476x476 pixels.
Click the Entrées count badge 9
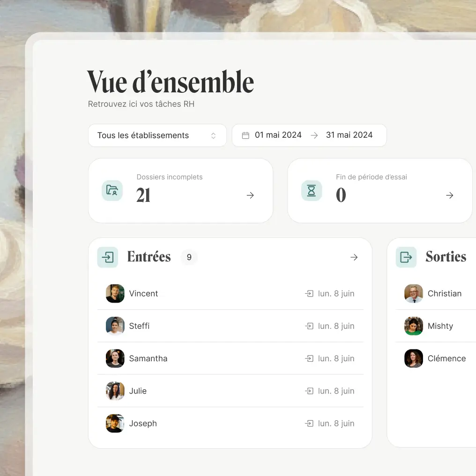189,257
